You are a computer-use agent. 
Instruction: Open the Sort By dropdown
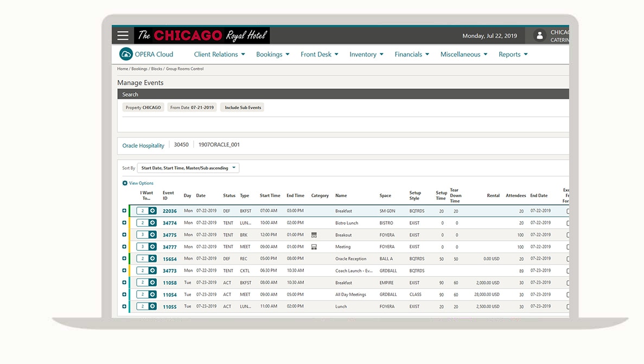[x=188, y=168]
